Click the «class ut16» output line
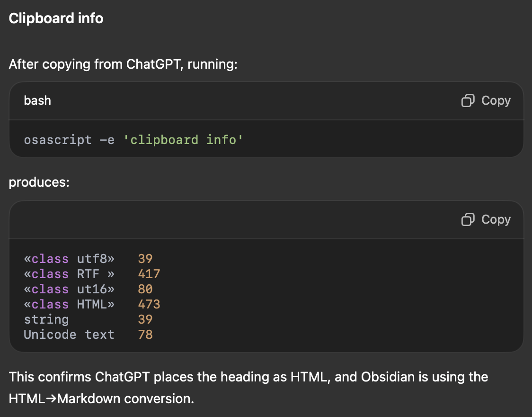The height and width of the screenshot is (417, 532). pos(69,289)
